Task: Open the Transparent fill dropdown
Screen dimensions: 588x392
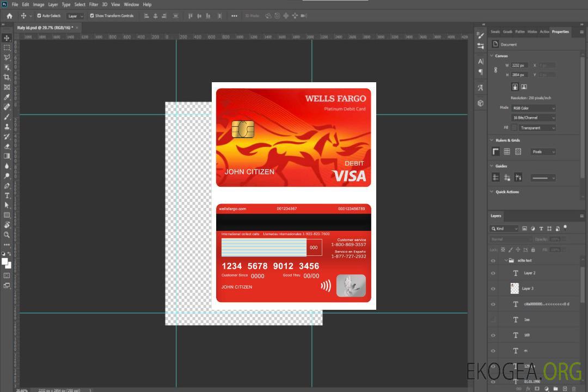Action: tap(537, 128)
